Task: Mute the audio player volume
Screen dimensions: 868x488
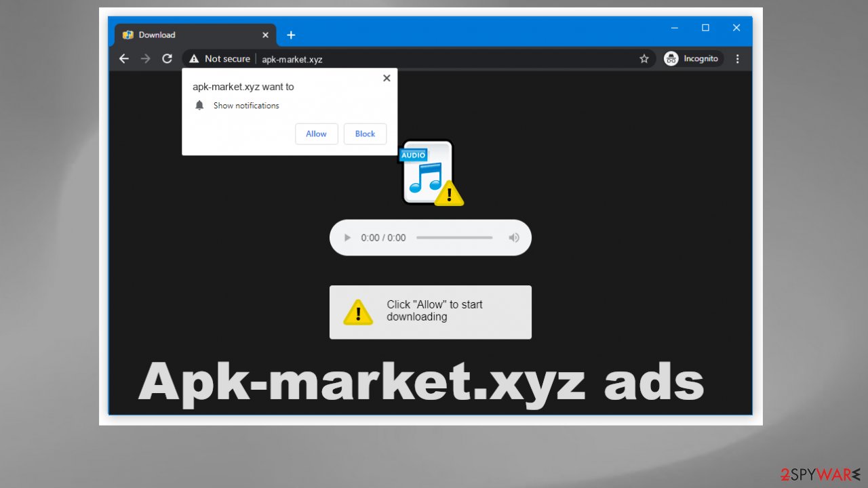Action: click(x=514, y=237)
